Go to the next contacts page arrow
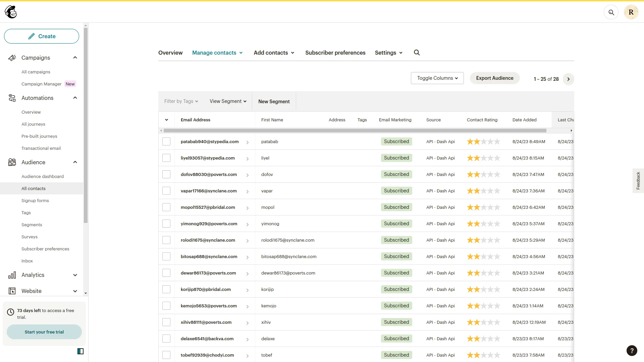Image resolution: width=644 pixels, height=362 pixels. tap(568, 79)
